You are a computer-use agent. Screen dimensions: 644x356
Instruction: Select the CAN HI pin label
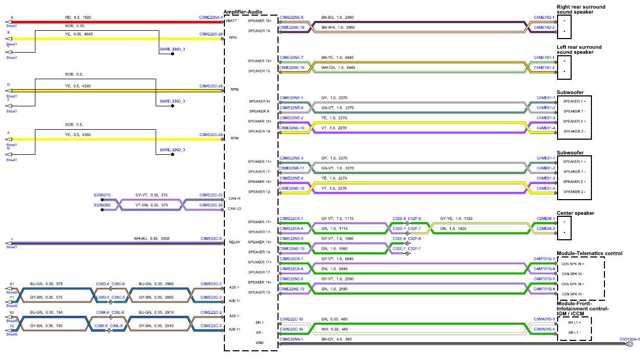pyautogui.click(x=235, y=199)
